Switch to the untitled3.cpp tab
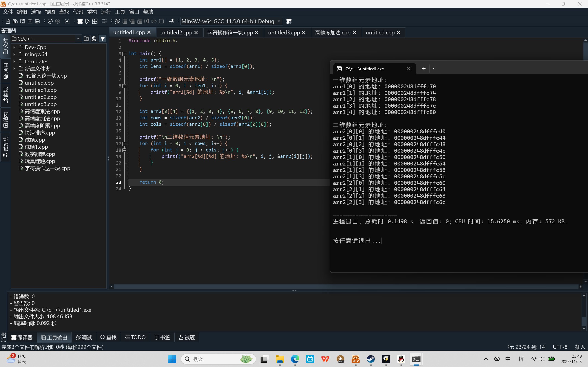Screen dimensions: 588x367 click(x=284, y=33)
